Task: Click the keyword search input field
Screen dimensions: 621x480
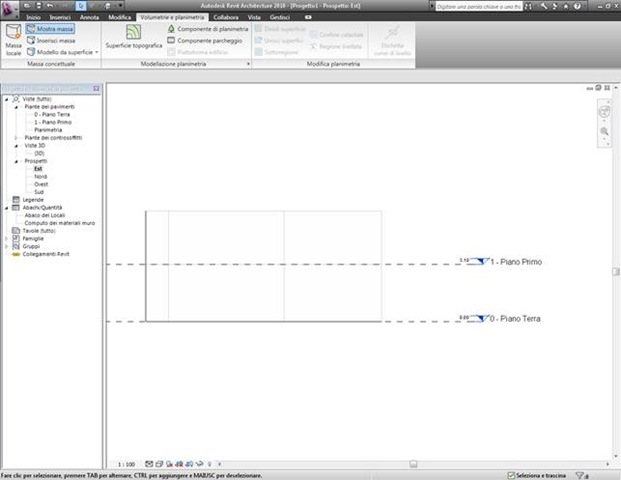Action: coord(478,6)
